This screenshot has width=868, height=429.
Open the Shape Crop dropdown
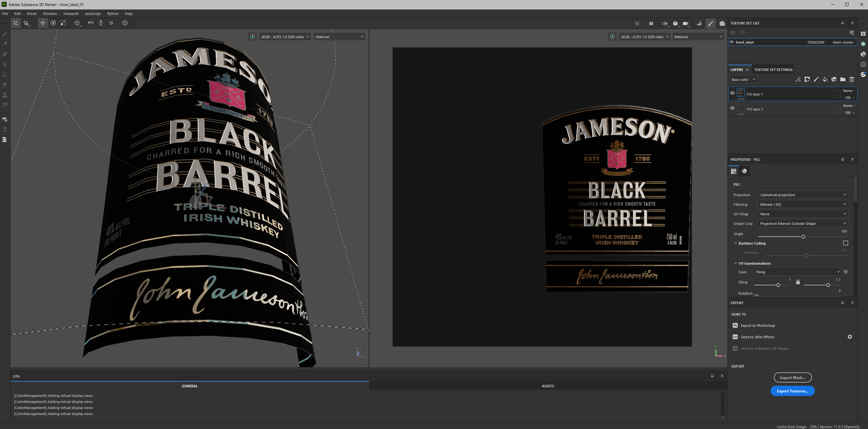803,224
